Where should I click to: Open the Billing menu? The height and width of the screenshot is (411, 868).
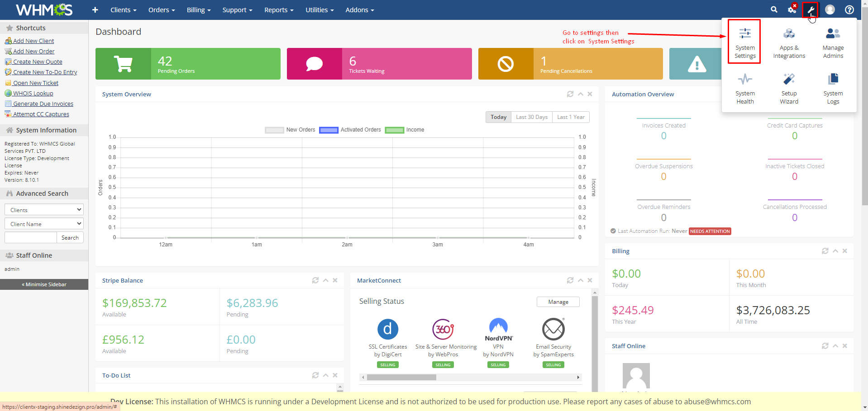[x=198, y=10]
